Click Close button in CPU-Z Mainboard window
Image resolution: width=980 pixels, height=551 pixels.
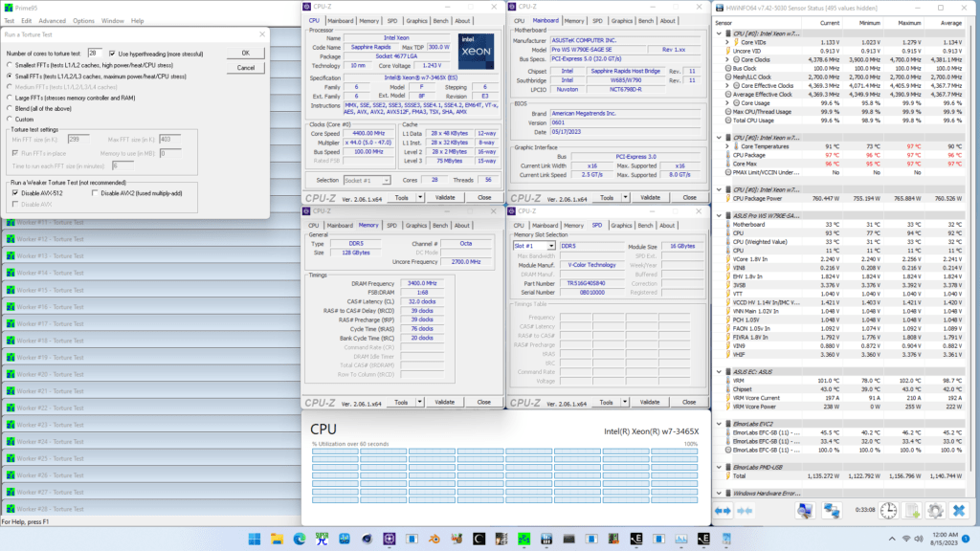689,197
